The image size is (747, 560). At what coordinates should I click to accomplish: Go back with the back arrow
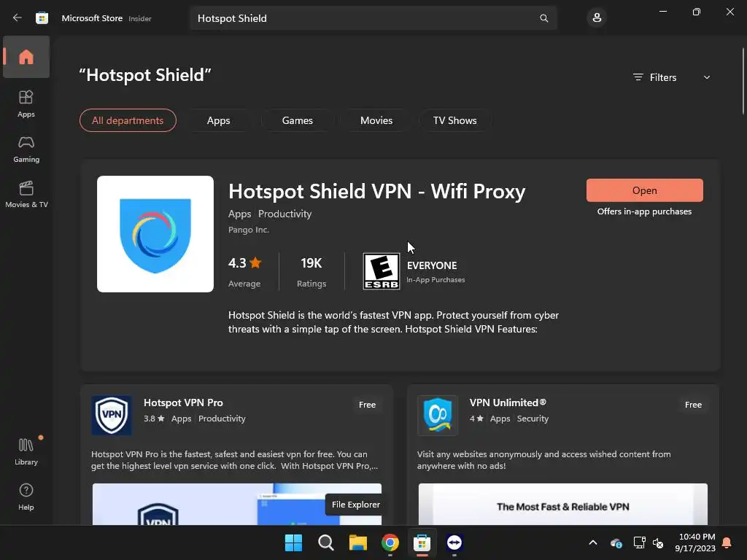click(18, 18)
